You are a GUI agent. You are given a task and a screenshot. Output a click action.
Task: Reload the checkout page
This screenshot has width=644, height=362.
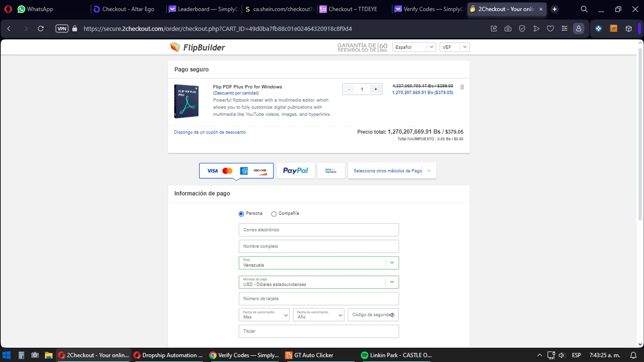[41, 29]
